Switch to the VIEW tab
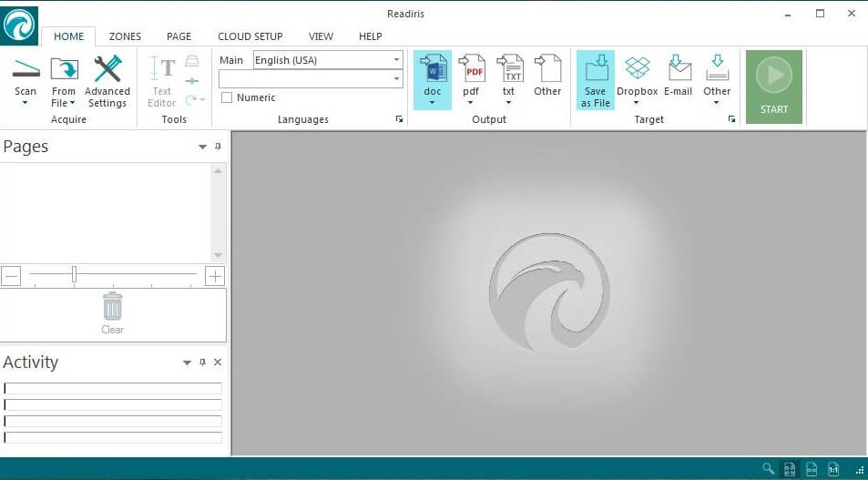The width and height of the screenshot is (868, 480). pyautogui.click(x=322, y=36)
